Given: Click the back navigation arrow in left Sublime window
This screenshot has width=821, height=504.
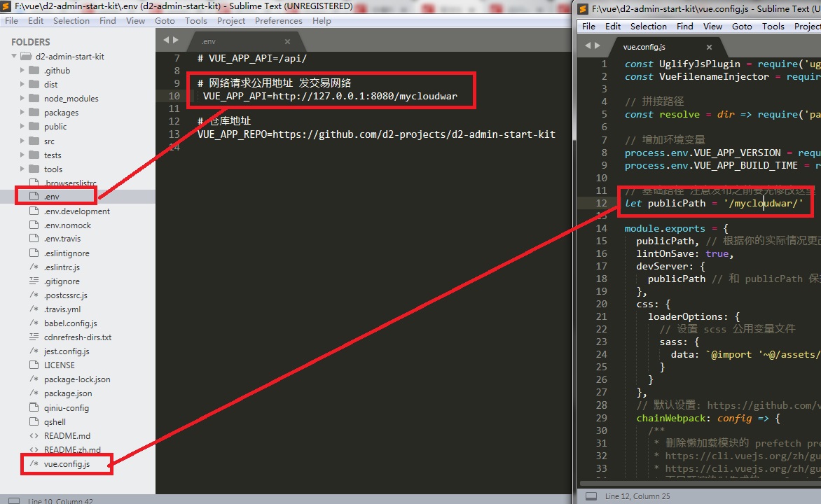Looking at the screenshot, I should coord(165,41).
